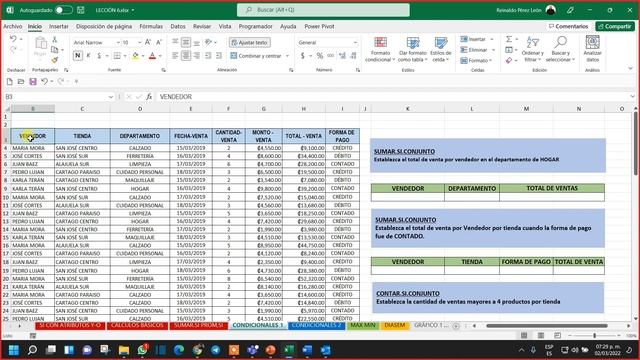Open the Power Pivot tab
This screenshot has width=640, height=360.
319,26
